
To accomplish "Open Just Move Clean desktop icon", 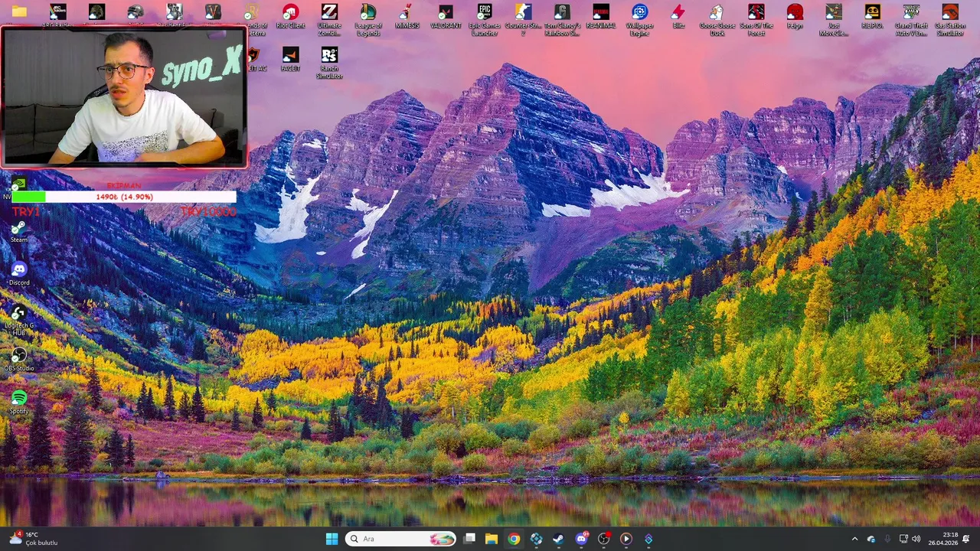I will [x=833, y=20].
